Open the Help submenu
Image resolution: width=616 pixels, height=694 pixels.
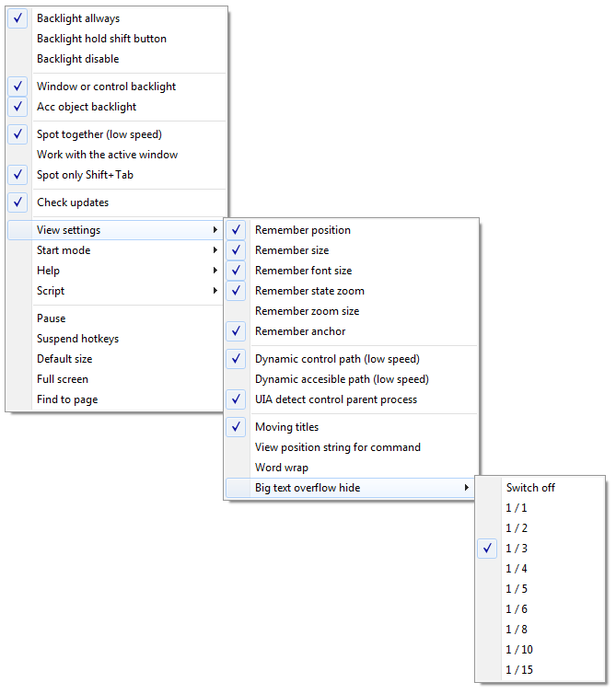coord(117,271)
